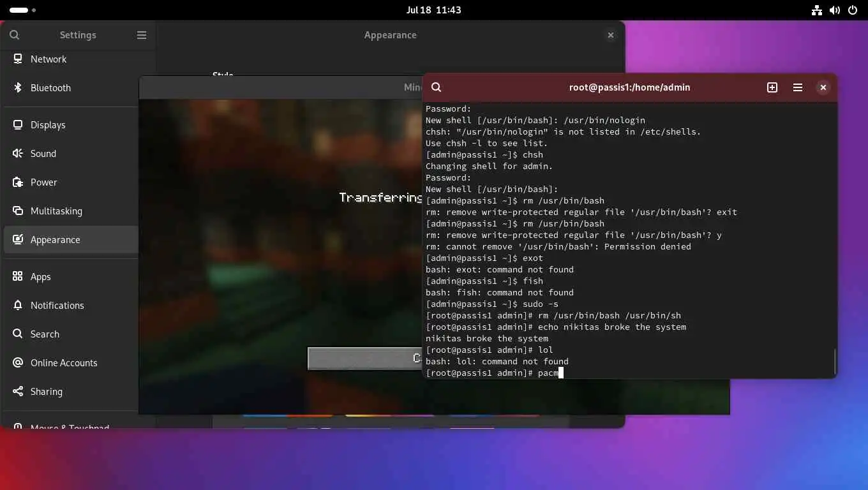The height and width of the screenshot is (490, 868).
Task: Click 'bash: fish: command not found' line
Action: point(500,292)
